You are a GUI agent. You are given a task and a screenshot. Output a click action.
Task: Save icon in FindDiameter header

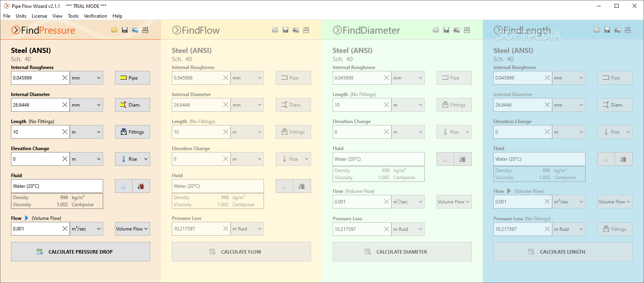pyautogui.click(x=446, y=30)
